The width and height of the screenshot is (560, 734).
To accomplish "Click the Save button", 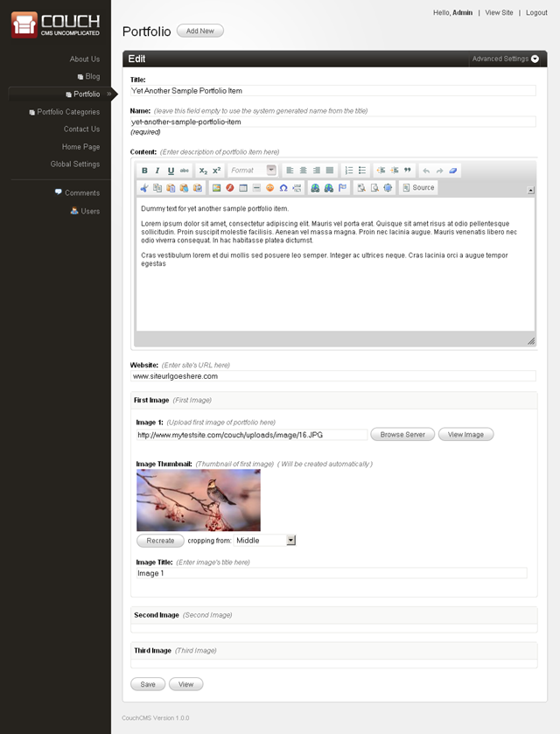I will [x=148, y=684].
